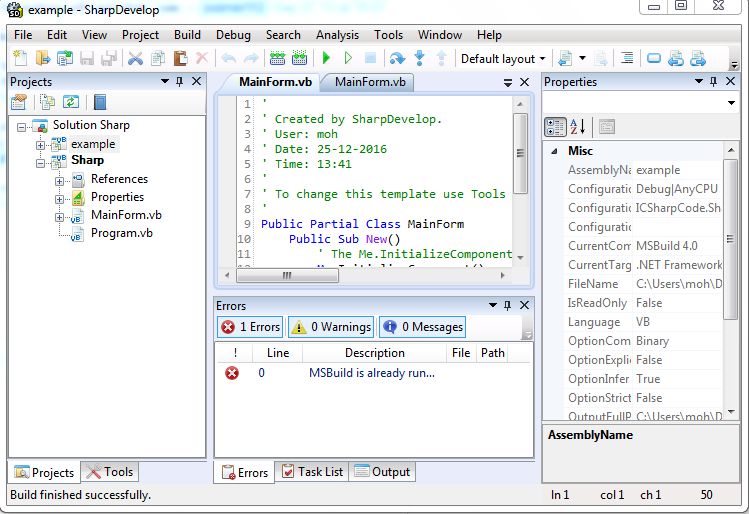Expand the example project node
The image size is (749, 514).
click(41, 145)
